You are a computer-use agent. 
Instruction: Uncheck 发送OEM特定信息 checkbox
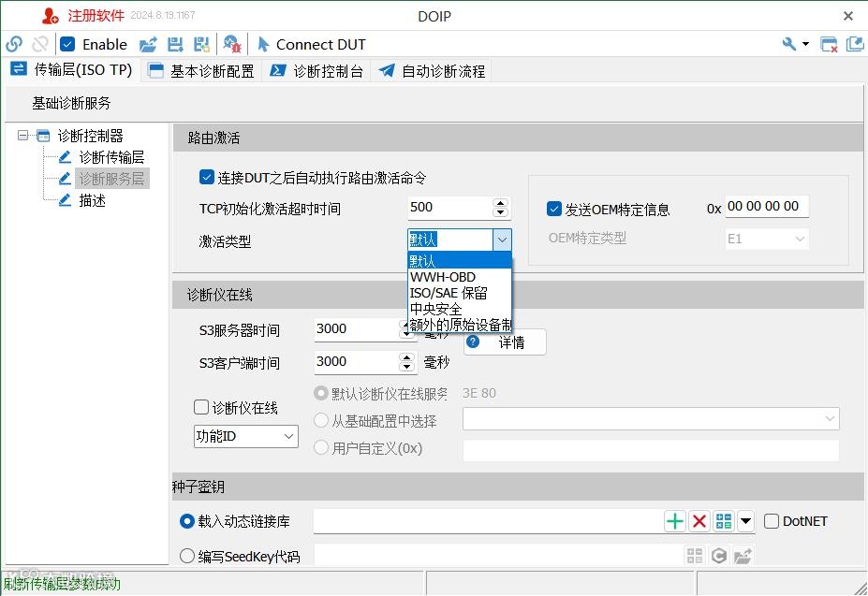(x=554, y=209)
